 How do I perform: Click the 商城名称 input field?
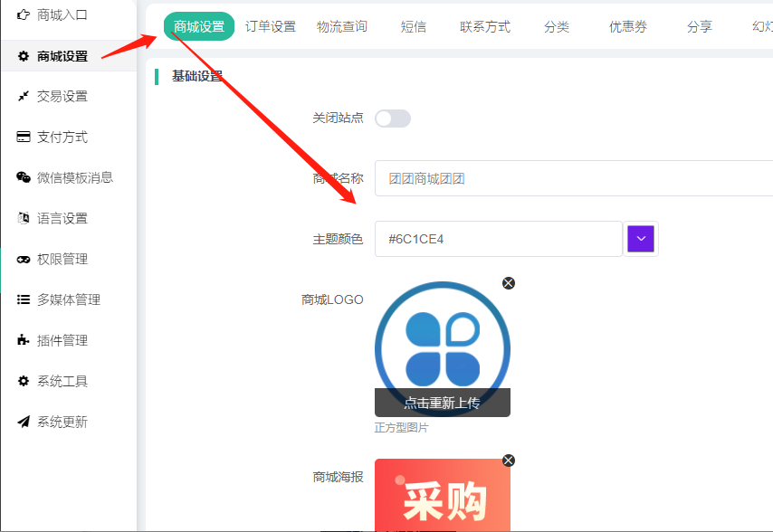click(572, 179)
